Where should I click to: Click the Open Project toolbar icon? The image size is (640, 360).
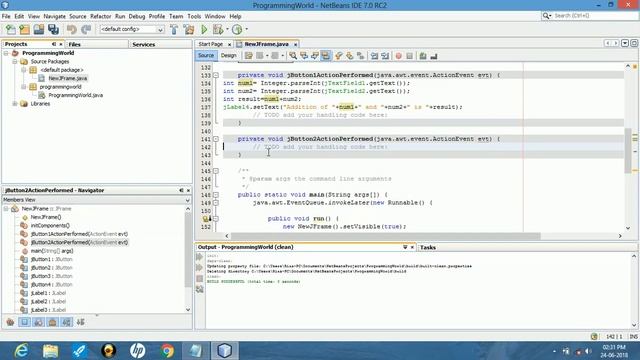tap(39, 29)
